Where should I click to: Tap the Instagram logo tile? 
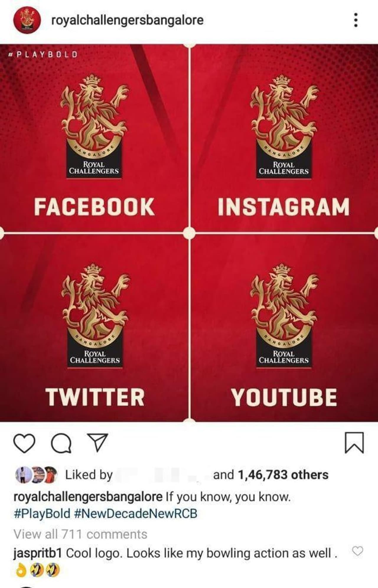click(x=284, y=138)
